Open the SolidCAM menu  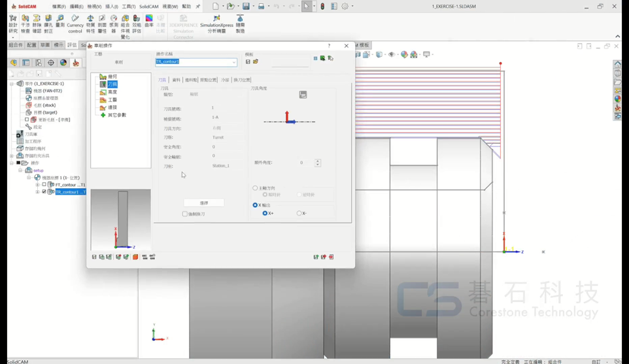click(x=148, y=7)
